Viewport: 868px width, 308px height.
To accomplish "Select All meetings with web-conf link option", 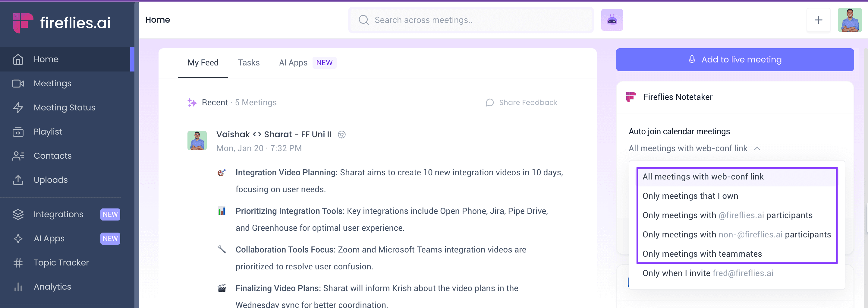I will 737,177.
